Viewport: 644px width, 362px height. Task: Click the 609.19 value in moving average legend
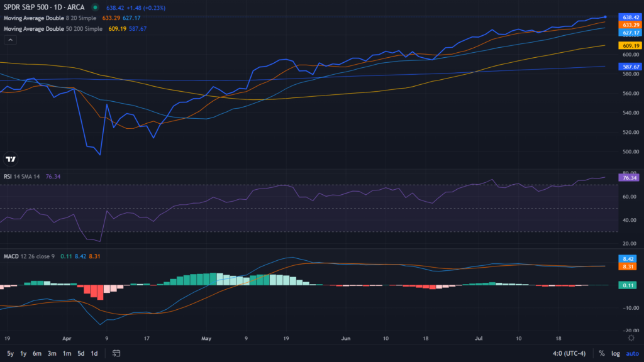[118, 29]
